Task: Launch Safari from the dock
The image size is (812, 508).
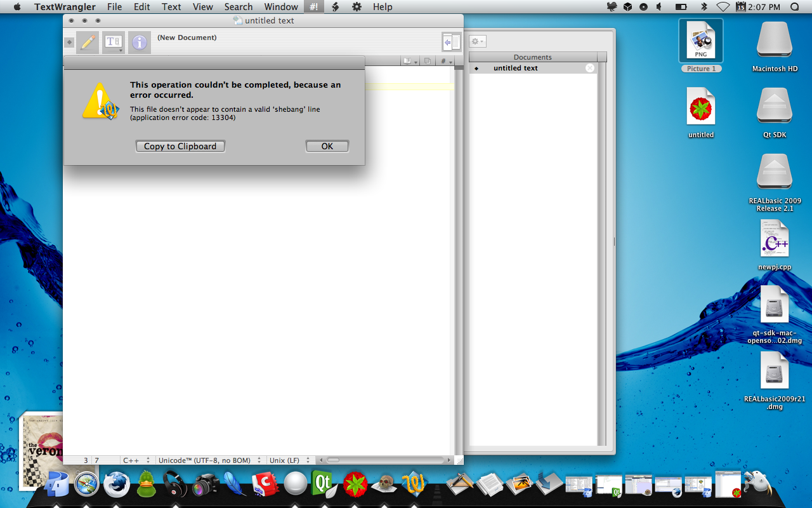Action: point(87,485)
